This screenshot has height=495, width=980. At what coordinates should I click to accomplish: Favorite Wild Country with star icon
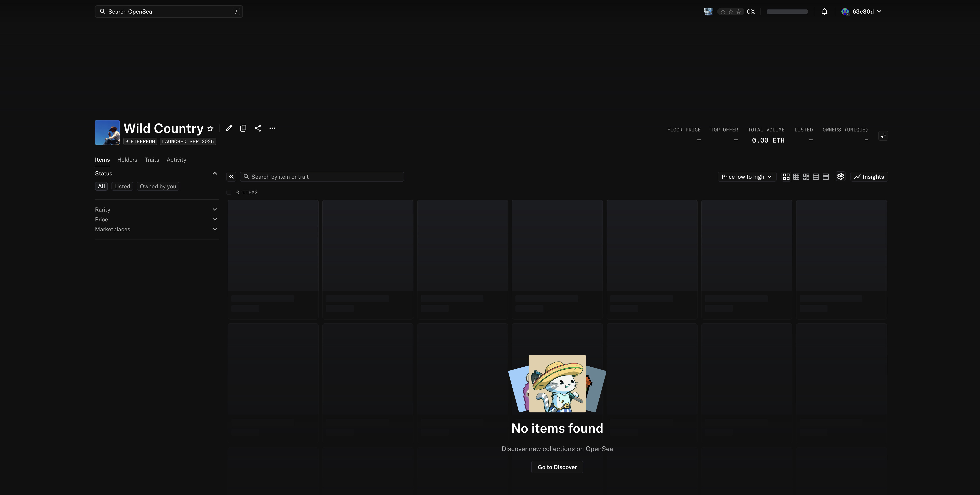(210, 129)
